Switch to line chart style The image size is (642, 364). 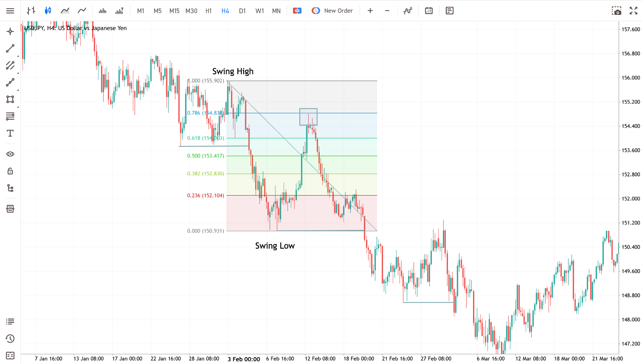[82, 11]
